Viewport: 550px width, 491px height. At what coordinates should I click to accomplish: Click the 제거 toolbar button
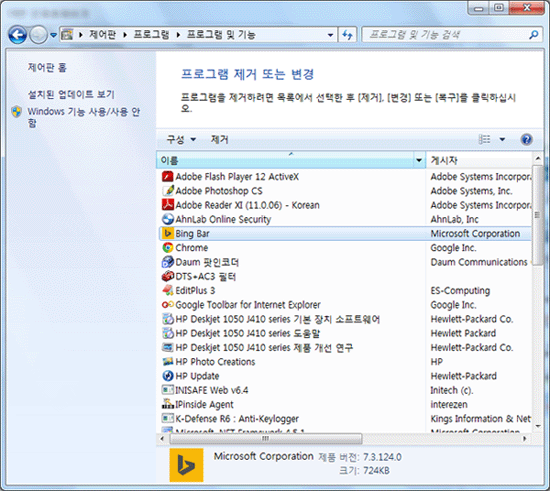(x=220, y=140)
